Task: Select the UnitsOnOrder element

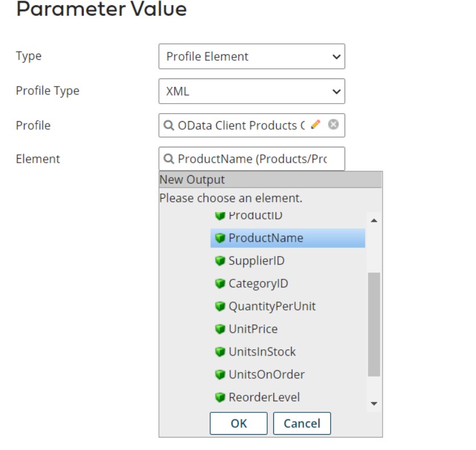Action: (266, 374)
